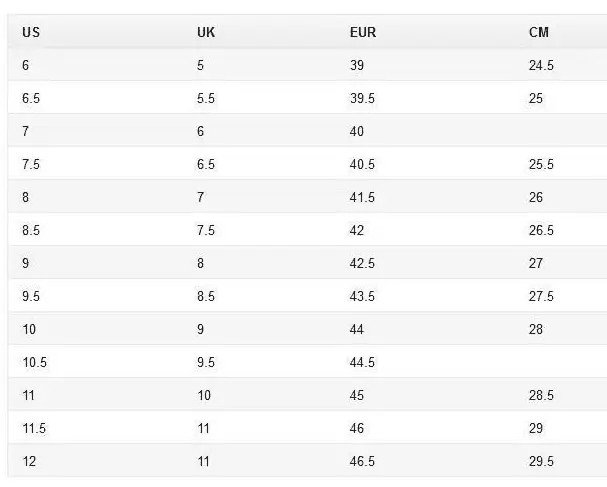The image size is (607, 487).
Task: Select the EUR 40 cell
Action: (x=357, y=131)
